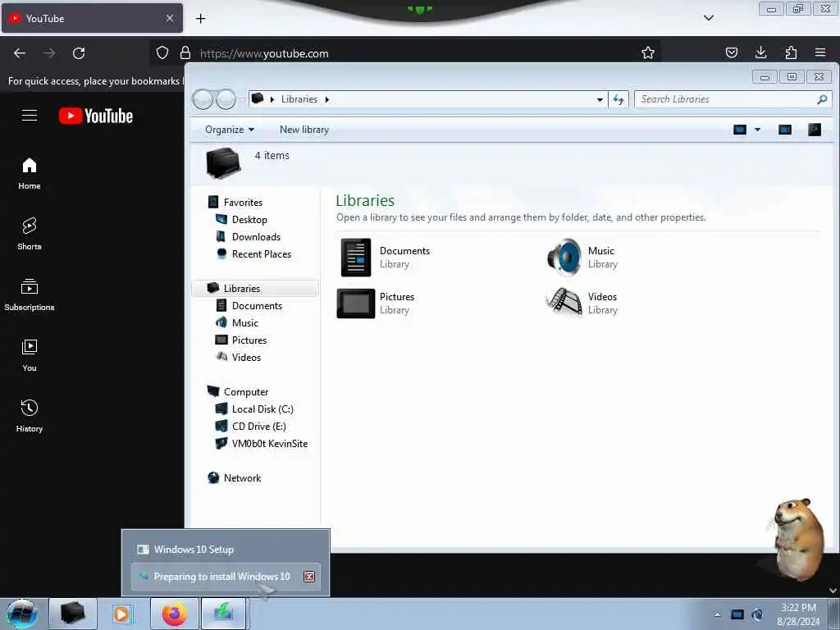Close the YouTube tab
Screen dimensions: 840x630
170,18
